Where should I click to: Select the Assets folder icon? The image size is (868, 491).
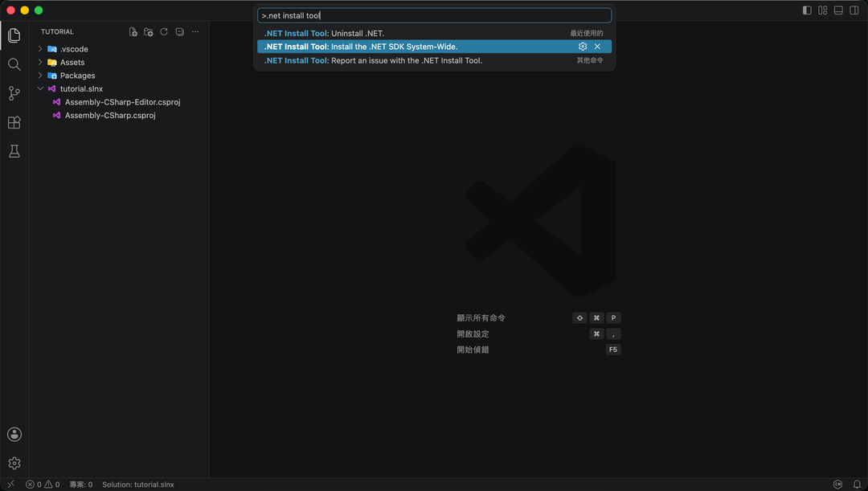pos(52,63)
